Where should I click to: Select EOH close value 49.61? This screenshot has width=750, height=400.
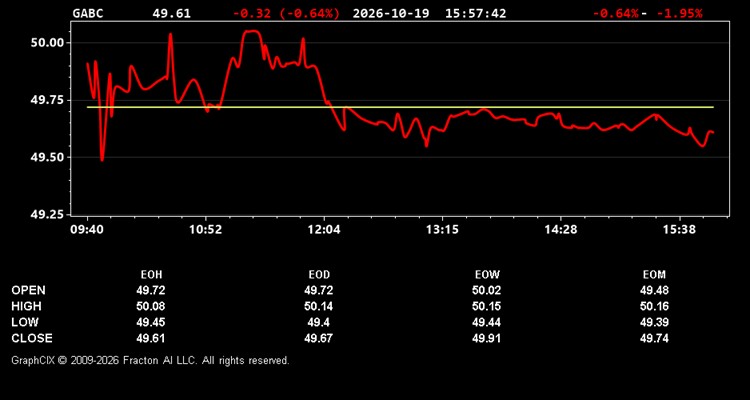coord(151,338)
